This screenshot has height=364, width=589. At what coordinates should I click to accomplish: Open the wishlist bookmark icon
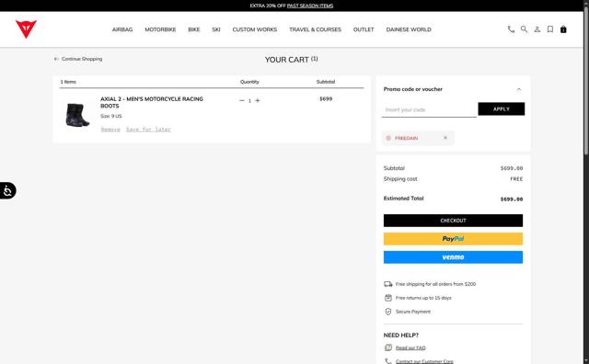coord(550,29)
